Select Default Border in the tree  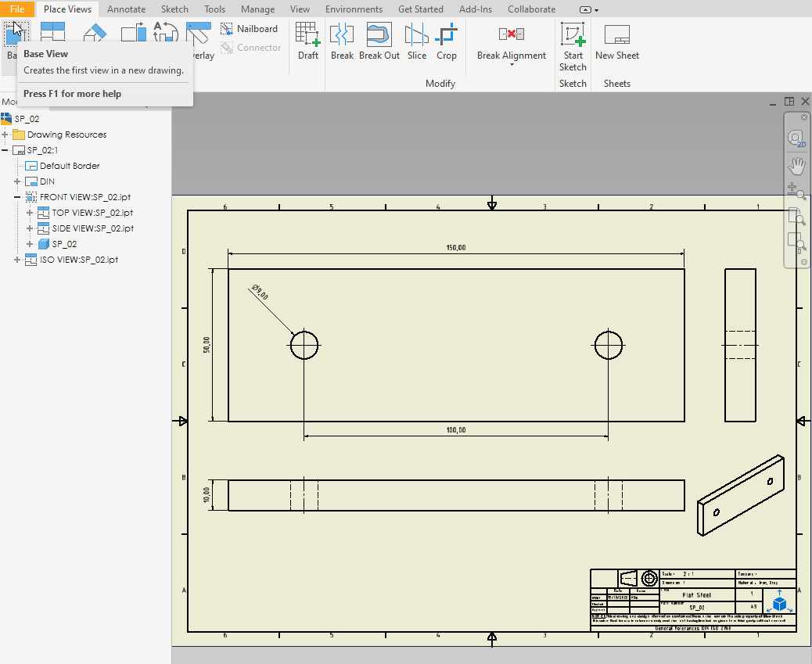pos(70,166)
